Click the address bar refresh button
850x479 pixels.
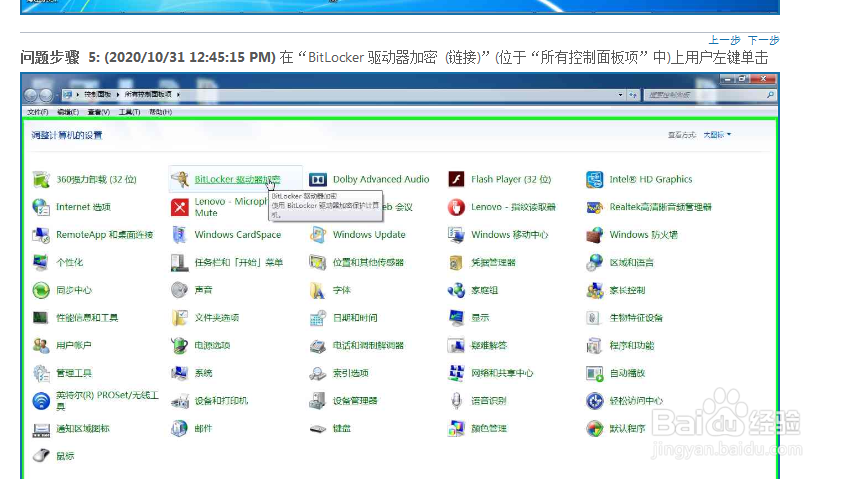click(x=633, y=95)
